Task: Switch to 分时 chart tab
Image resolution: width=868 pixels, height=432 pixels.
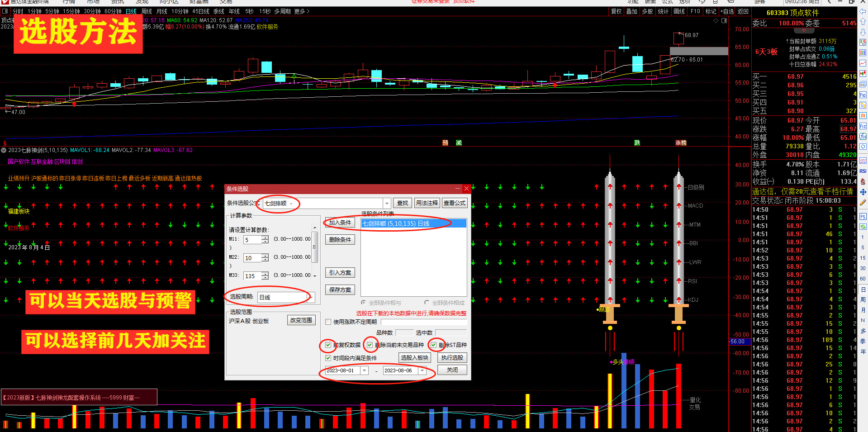Action: point(18,11)
